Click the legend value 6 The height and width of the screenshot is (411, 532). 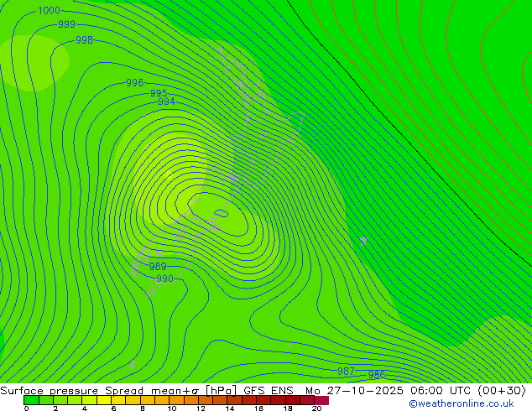pos(113,408)
